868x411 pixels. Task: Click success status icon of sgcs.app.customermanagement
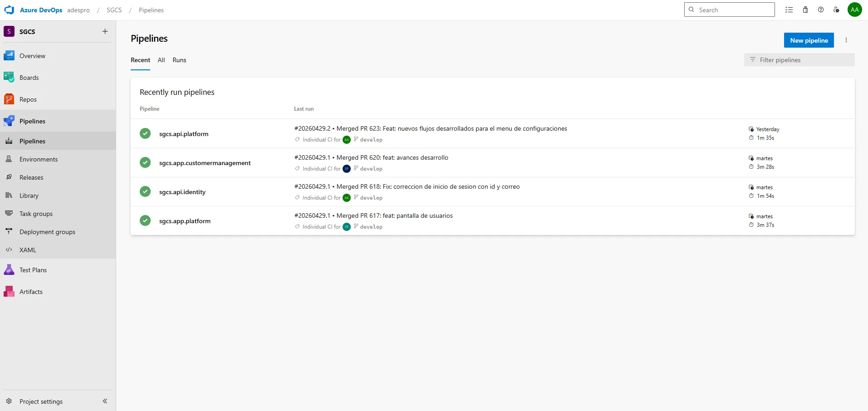(145, 162)
